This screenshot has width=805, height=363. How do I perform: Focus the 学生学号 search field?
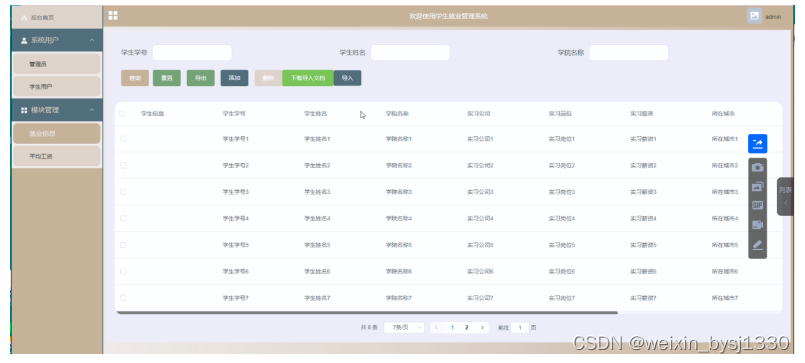[192, 52]
